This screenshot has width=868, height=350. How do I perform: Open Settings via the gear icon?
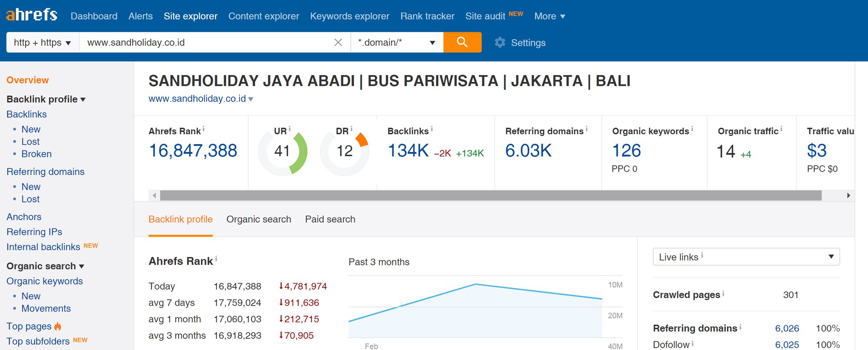pyautogui.click(x=500, y=43)
